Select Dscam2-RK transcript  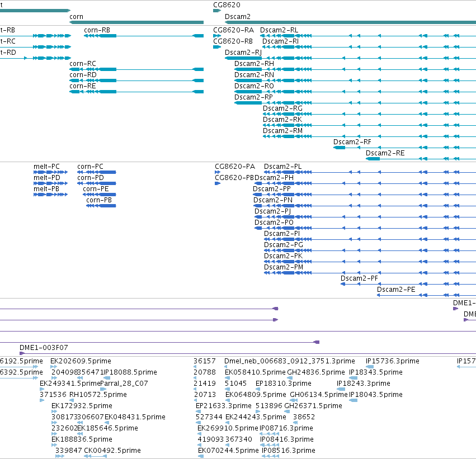[282, 120]
